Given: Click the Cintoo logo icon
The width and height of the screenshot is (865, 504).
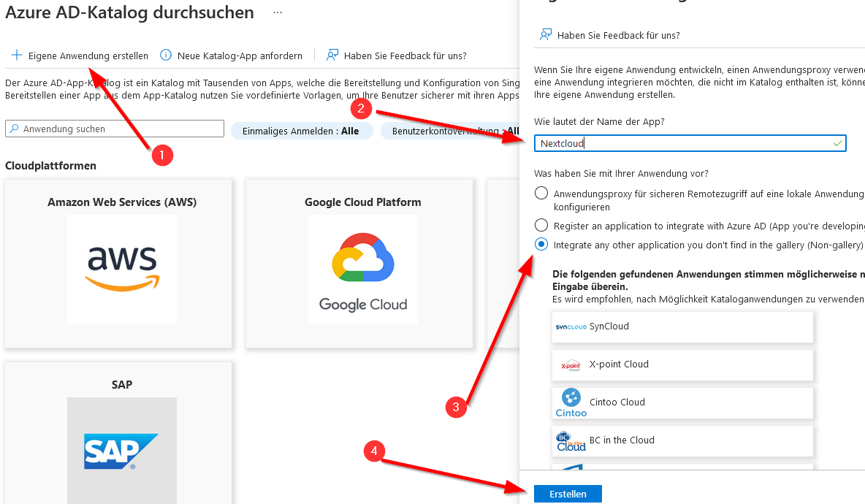Looking at the screenshot, I should (571, 403).
